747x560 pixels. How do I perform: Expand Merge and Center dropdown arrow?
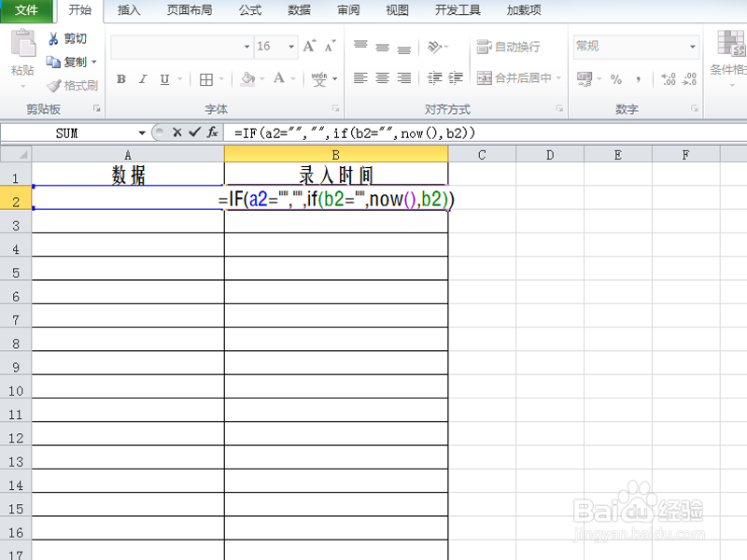558,78
